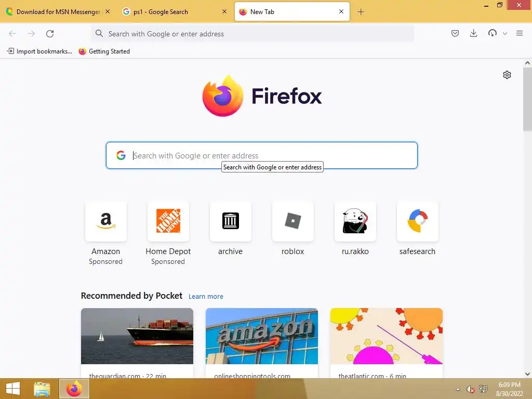Show hidden system tray icons
This screenshot has height=399, width=532.
click(x=458, y=389)
